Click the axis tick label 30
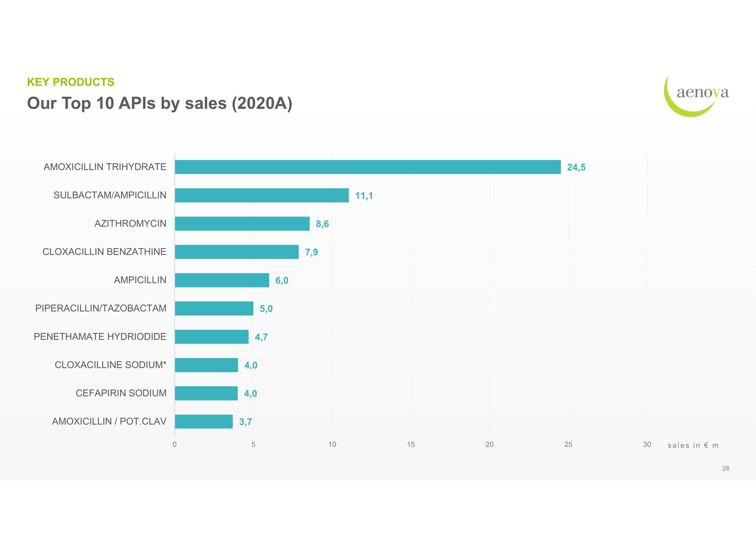 [647, 445]
